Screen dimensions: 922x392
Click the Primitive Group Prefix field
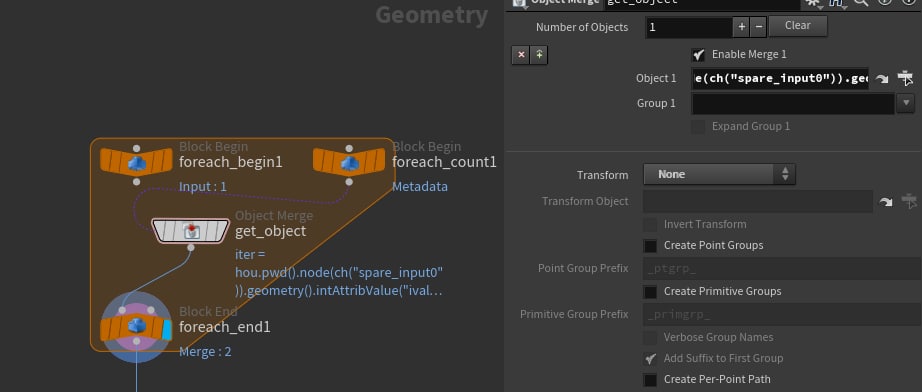782,314
